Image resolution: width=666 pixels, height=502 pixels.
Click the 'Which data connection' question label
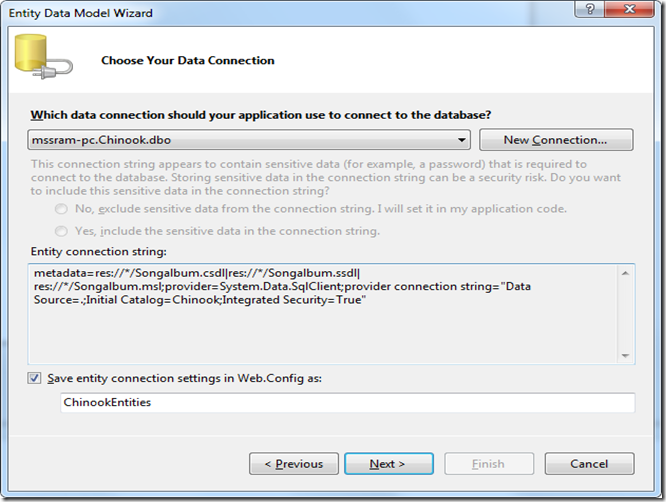click(x=260, y=115)
